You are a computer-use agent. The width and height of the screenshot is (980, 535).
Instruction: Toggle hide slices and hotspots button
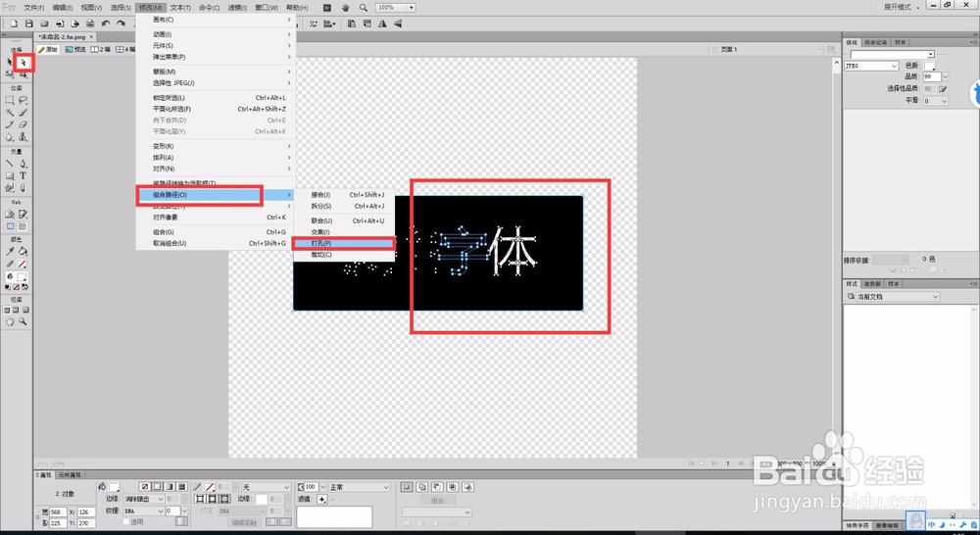(x=10, y=226)
